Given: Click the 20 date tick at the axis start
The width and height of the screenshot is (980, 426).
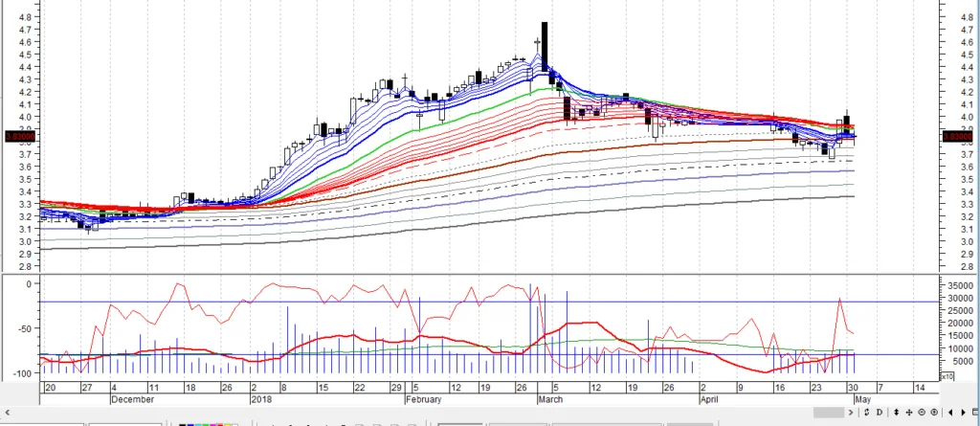Looking at the screenshot, I should (x=50, y=388).
